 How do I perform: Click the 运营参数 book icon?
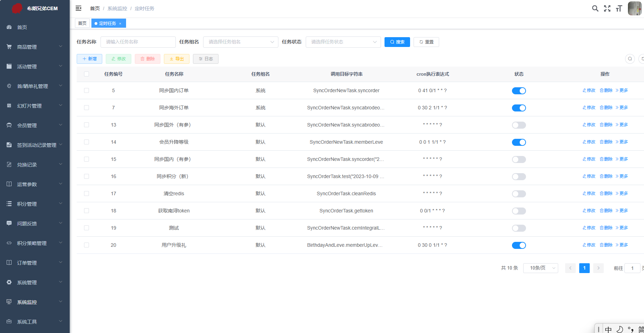pyautogui.click(x=9, y=184)
